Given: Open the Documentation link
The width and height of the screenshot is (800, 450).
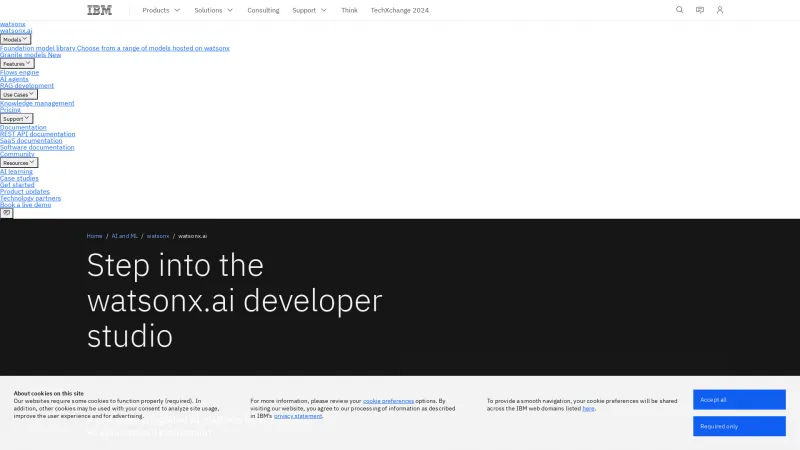Looking at the screenshot, I should click(x=23, y=128).
